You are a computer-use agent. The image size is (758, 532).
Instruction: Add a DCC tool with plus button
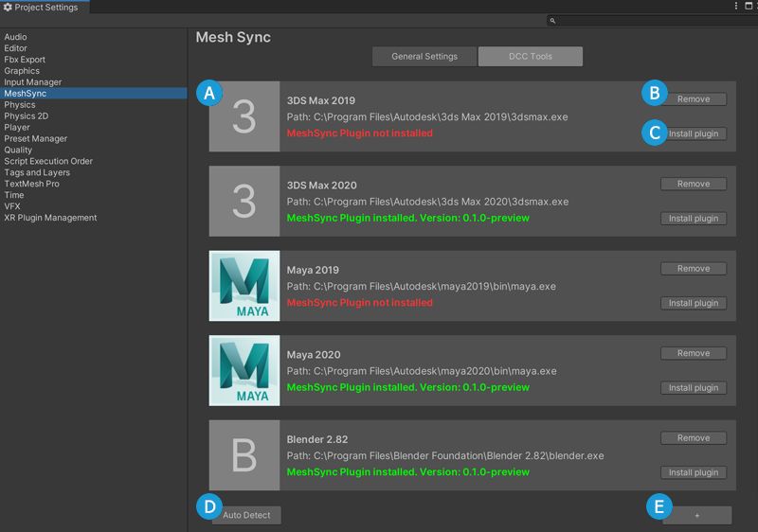[x=696, y=516]
